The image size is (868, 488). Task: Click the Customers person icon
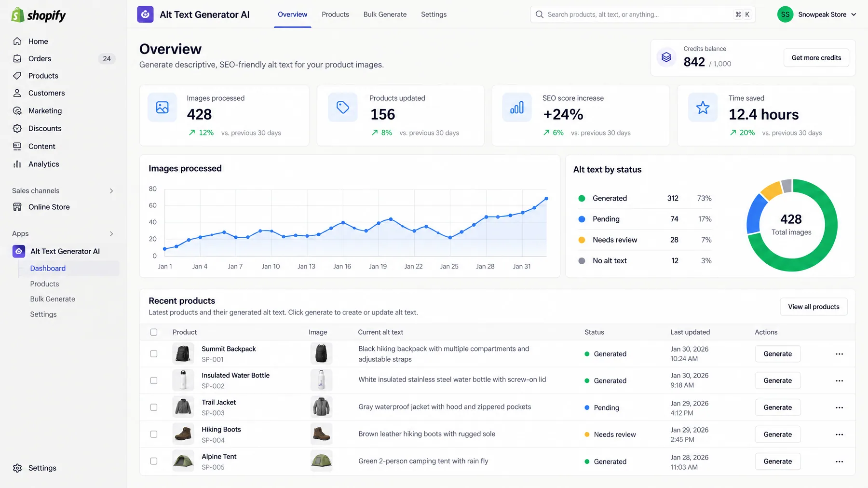tap(17, 93)
